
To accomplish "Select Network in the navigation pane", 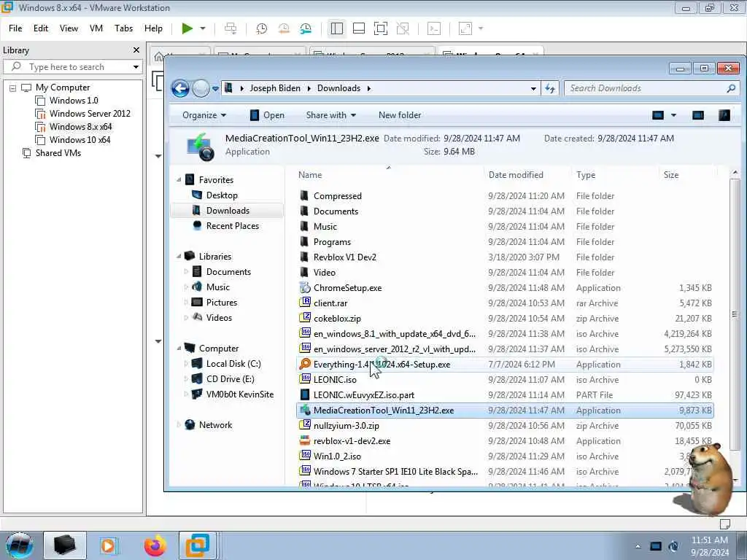I will pos(215,425).
